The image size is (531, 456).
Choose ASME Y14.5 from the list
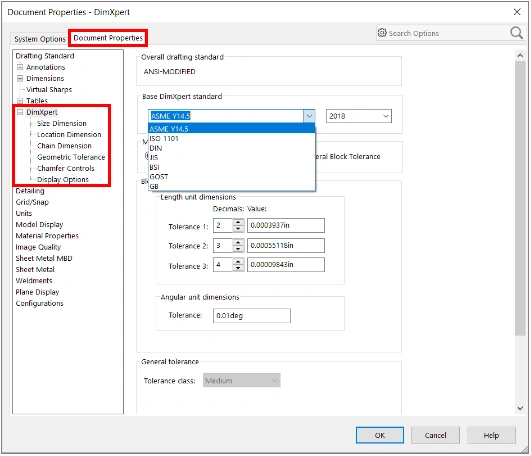232,129
